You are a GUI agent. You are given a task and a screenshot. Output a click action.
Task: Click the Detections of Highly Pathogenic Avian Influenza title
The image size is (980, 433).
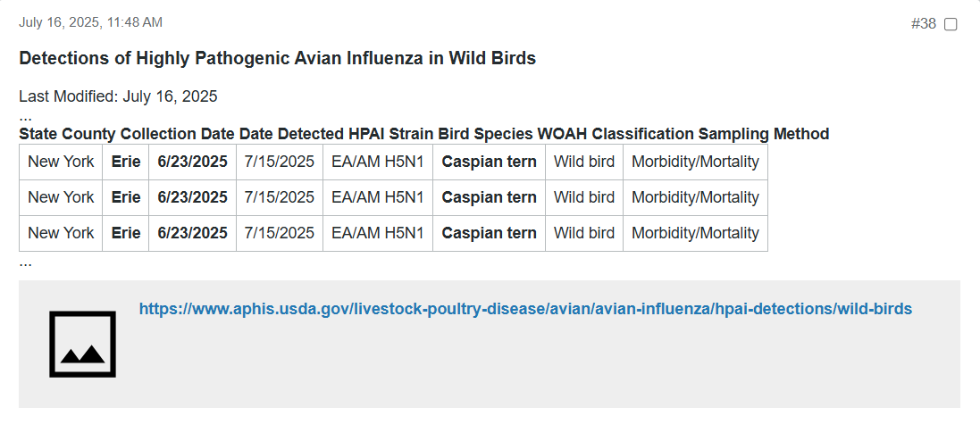(x=278, y=58)
